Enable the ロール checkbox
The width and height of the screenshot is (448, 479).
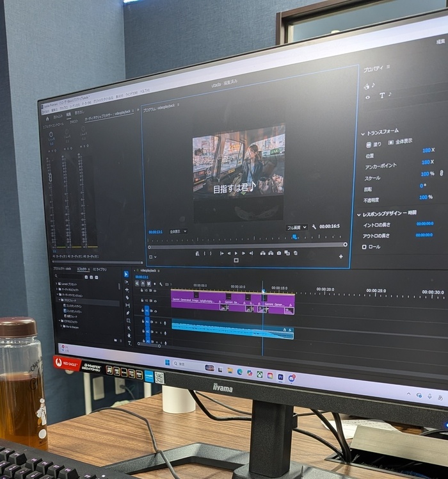(365, 247)
